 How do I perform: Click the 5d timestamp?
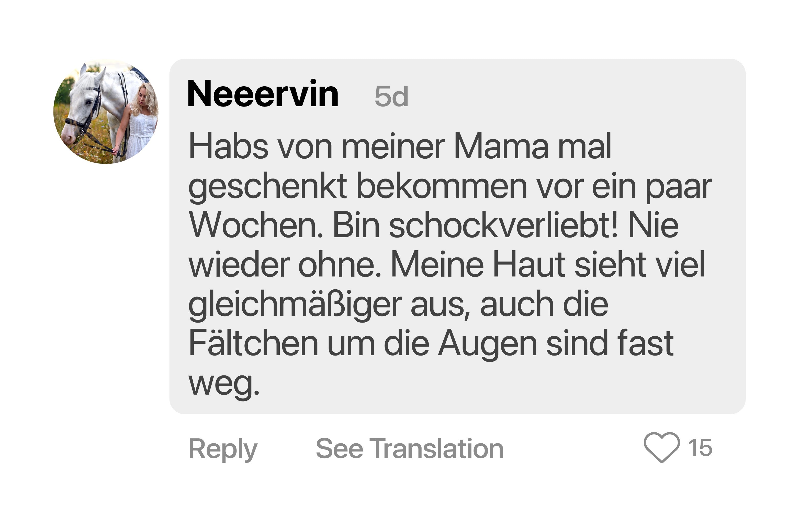pyautogui.click(x=391, y=96)
